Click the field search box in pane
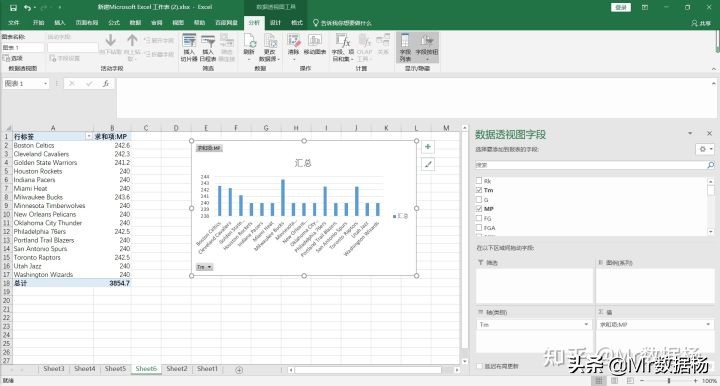The image size is (720, 386). tap(591, 165)
